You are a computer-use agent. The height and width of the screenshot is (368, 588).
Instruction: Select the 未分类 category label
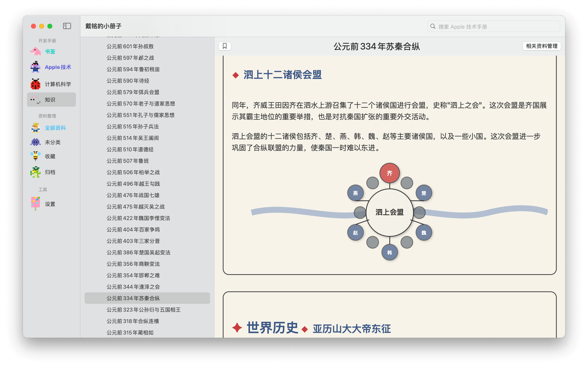tap(53, 142)
